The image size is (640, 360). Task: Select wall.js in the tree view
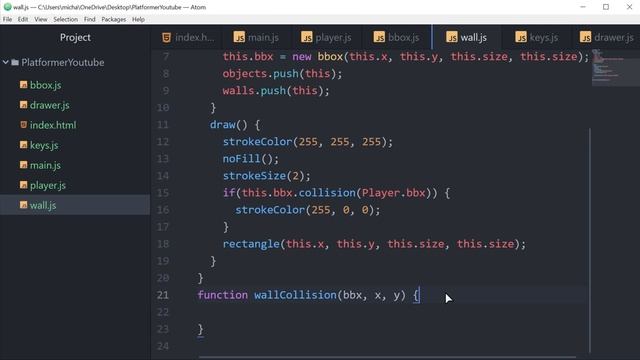75,205
